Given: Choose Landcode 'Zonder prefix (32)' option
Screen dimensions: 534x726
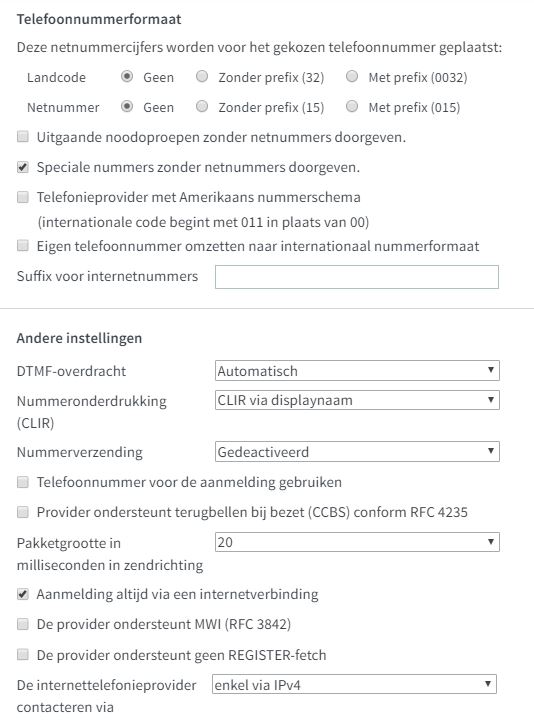Looking at the screenshot, I should pos(202,76).
